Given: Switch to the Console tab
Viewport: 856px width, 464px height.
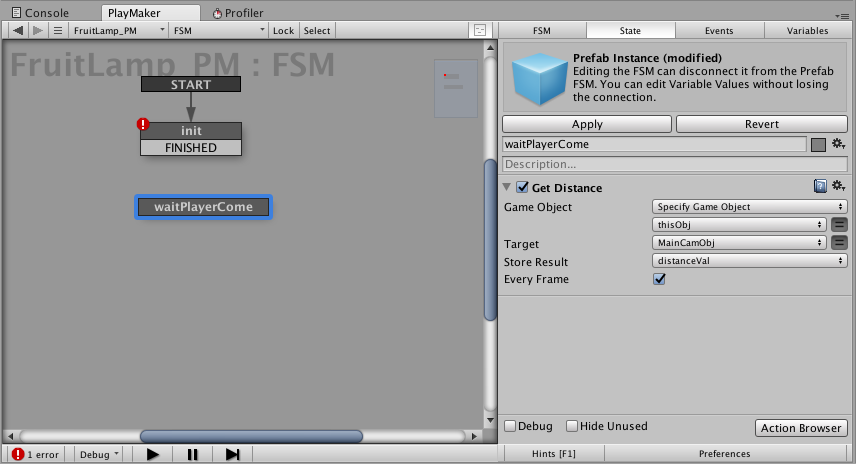Looking at the screenshot, I should (x=40, y=13).
